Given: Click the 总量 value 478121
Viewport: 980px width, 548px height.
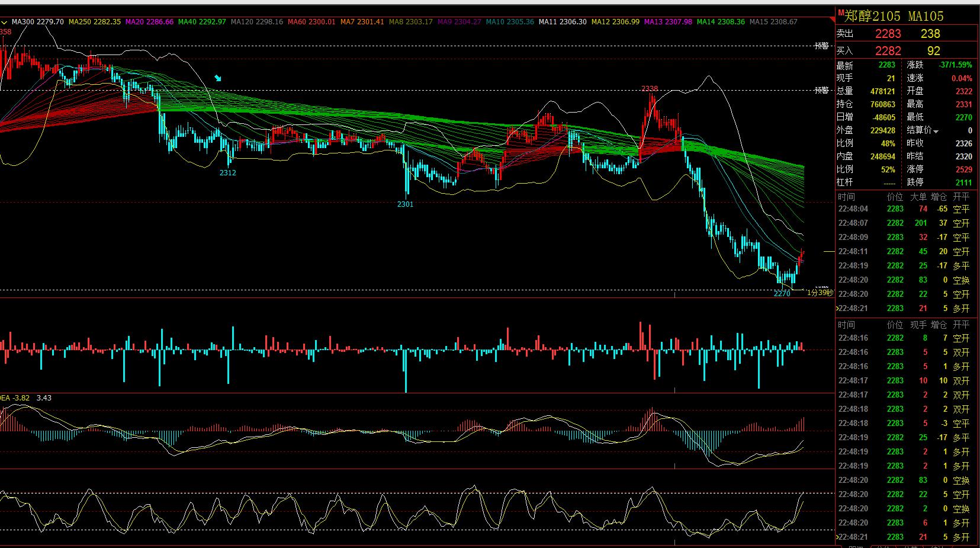Looking at the screenshot, I should point(882,91).
